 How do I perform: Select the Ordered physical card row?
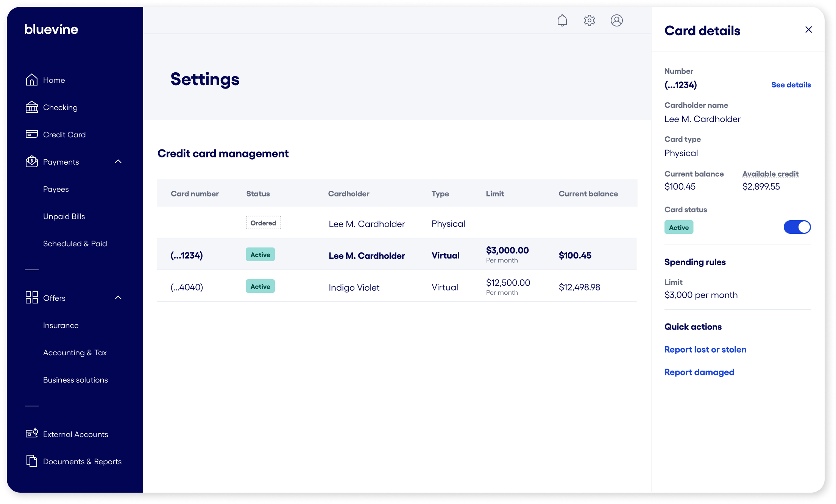[396, 223]
